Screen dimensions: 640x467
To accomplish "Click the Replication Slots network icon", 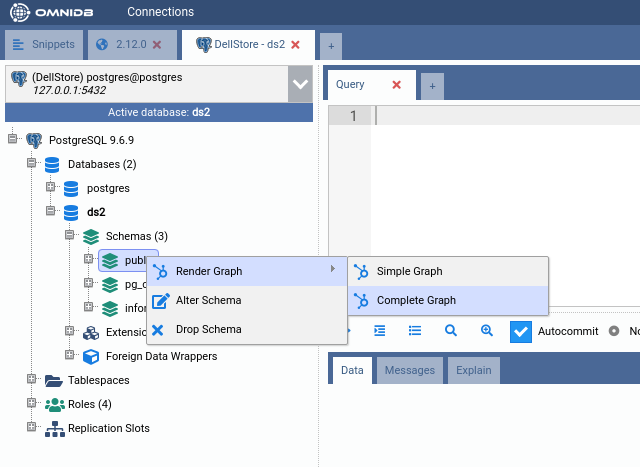I will pyautogui.click(x=55, y=429).
